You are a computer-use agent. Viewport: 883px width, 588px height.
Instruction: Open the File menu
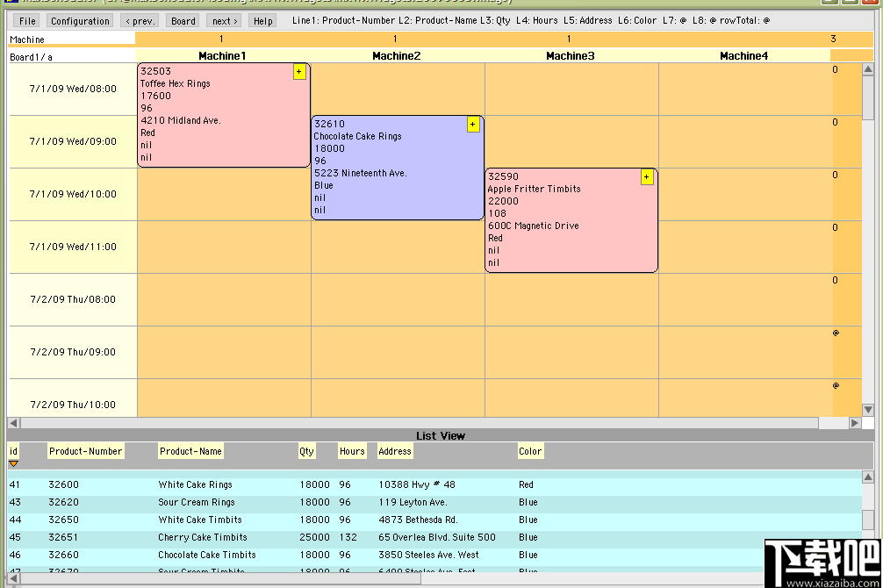(x=26, y=20)
